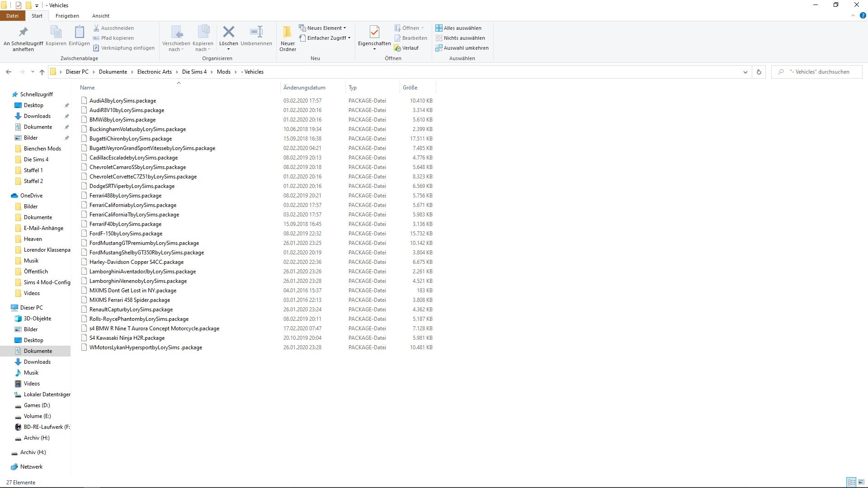Sort by Typ column header
This screenshot has width=868, height=488.
[x=373, y=88]
